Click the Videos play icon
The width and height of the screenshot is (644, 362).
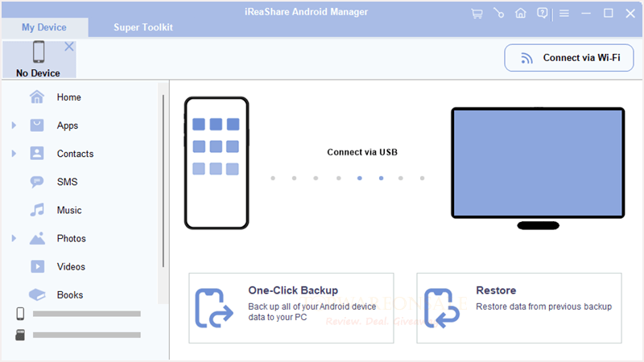(37, 266)
